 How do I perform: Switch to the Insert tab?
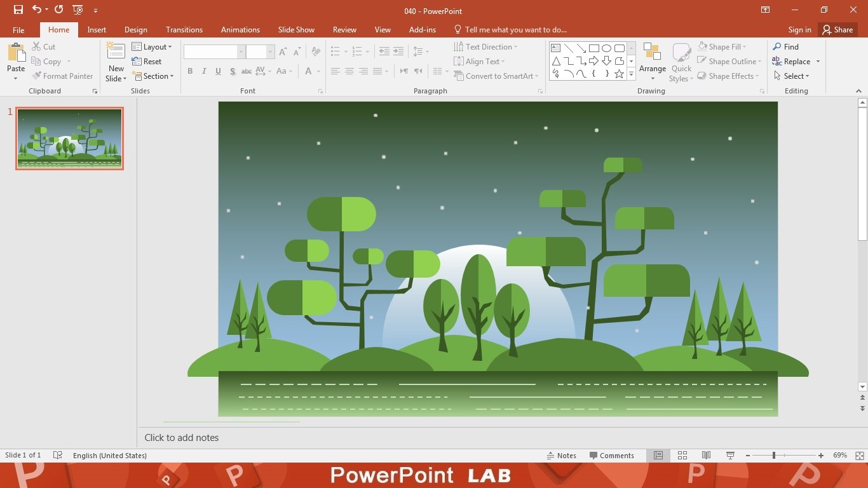pyautogui.click(x=97, y=30)
